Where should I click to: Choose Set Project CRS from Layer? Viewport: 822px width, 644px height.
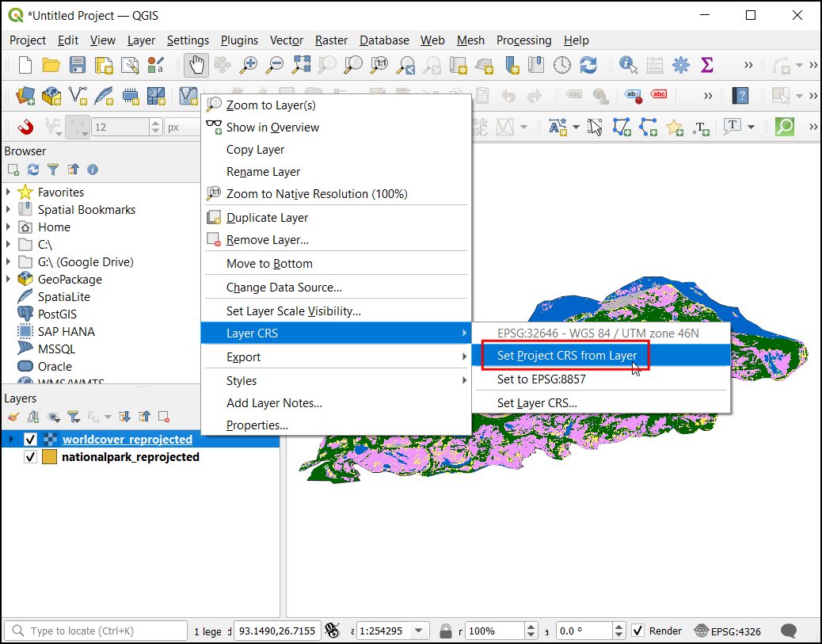point(566,356)
